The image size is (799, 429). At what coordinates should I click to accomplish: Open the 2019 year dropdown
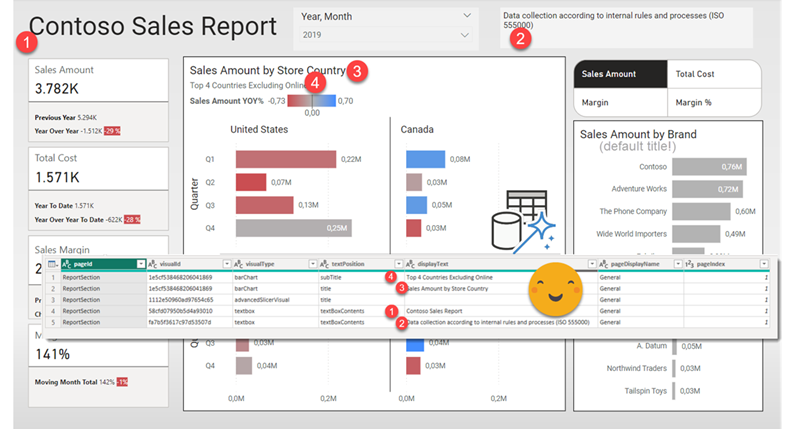point(464,36)
